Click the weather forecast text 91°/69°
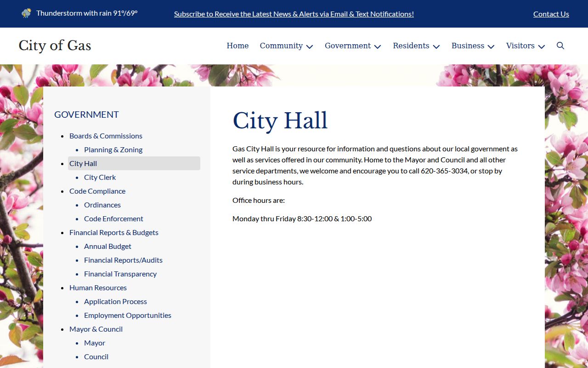This screenshot has width=588, height=368. tap(125, 13)
